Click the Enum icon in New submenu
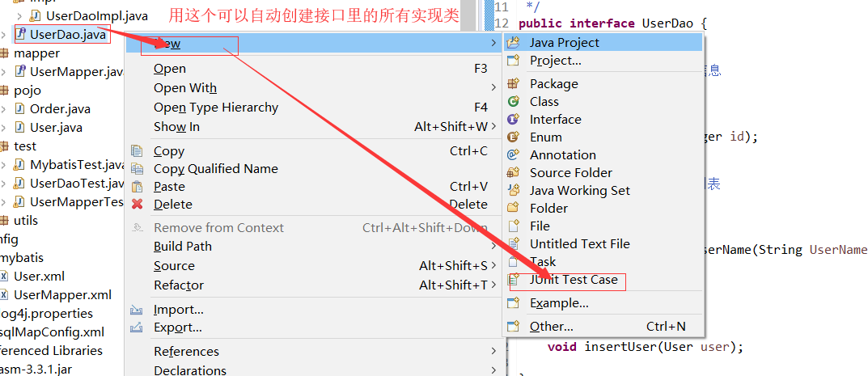This screenshot has width=868, height=376. (513, 137)
